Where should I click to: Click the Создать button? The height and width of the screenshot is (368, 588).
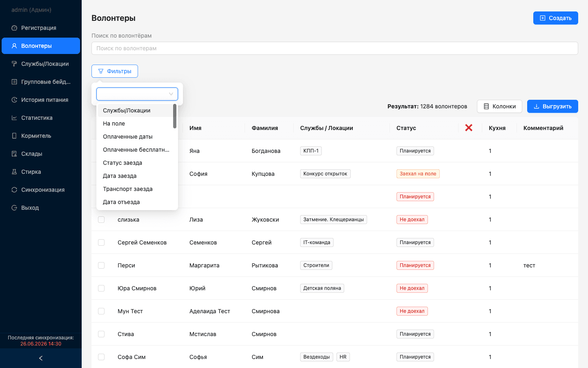tap(556, 18)
